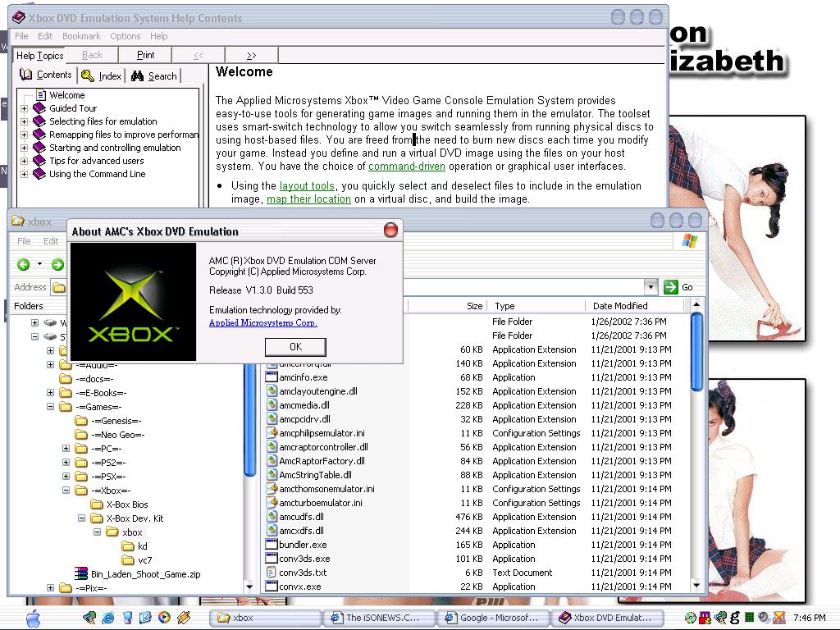Click the Apple logo start button
The image size is (840, 630).
click(33, 618)
